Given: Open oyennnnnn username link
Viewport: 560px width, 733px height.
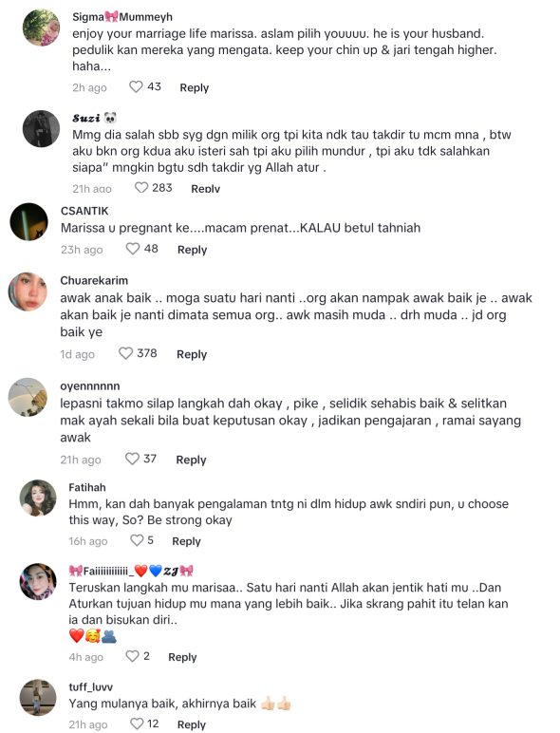Looking at the screenshot, I should (x=90, y=386).
